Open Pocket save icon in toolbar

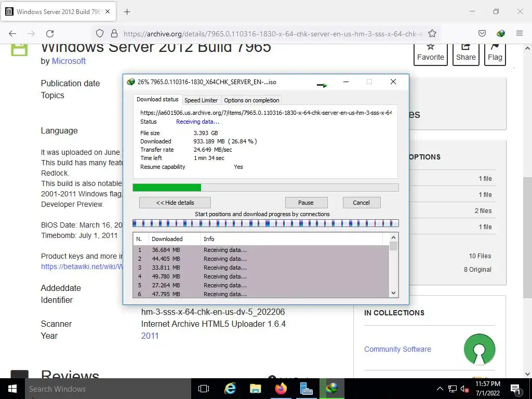482,33
